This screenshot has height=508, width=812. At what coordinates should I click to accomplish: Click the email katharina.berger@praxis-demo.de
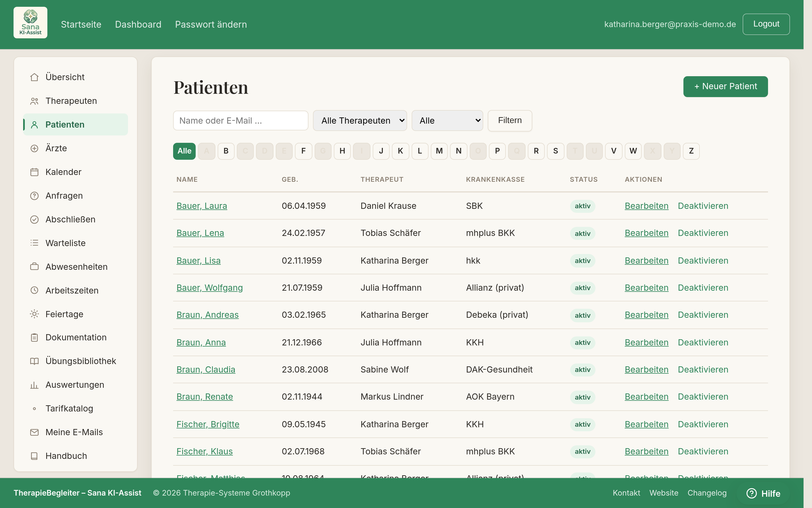tap(670, 24)
